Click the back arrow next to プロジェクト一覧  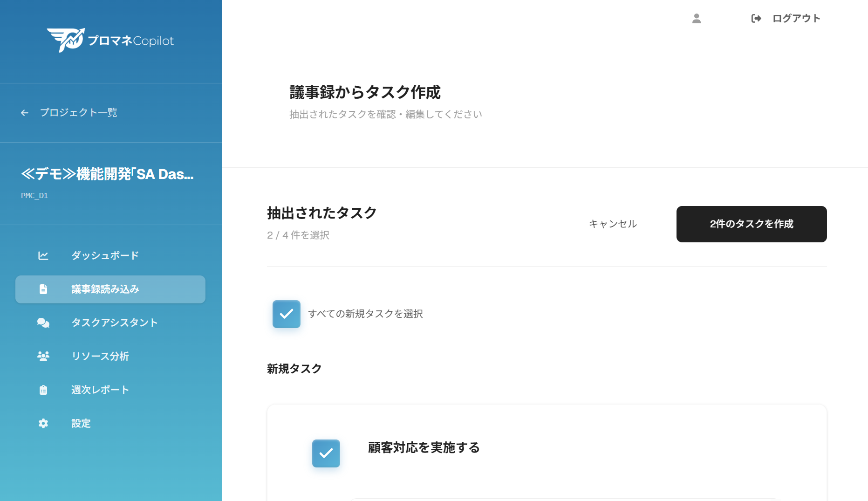24,112
